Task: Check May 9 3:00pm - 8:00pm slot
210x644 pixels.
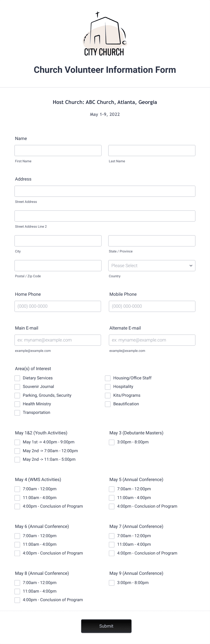Action: (112, 583)
